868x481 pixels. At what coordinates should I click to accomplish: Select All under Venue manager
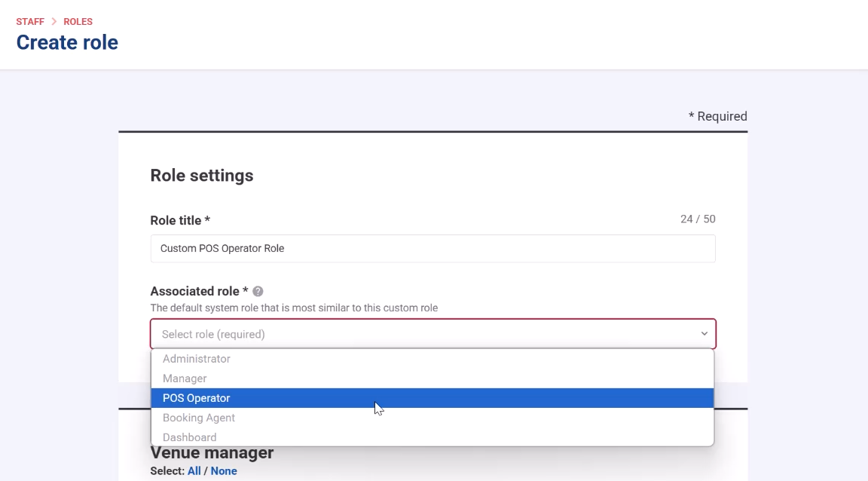[194, 471]
